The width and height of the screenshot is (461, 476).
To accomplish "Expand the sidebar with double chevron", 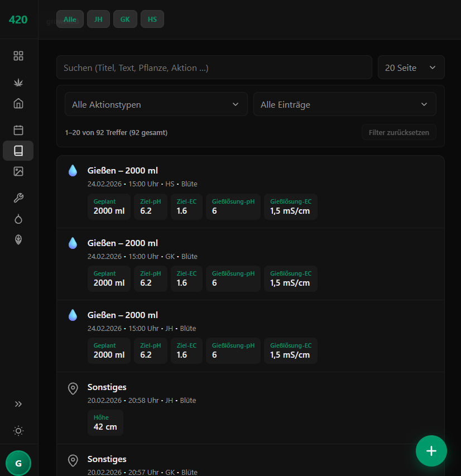I will (18, 404).
